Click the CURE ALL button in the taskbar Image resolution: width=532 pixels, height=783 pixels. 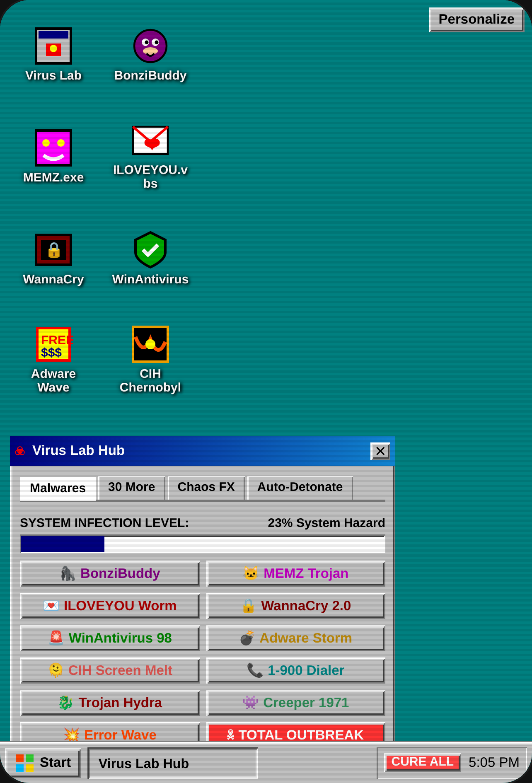coord(423,762)
